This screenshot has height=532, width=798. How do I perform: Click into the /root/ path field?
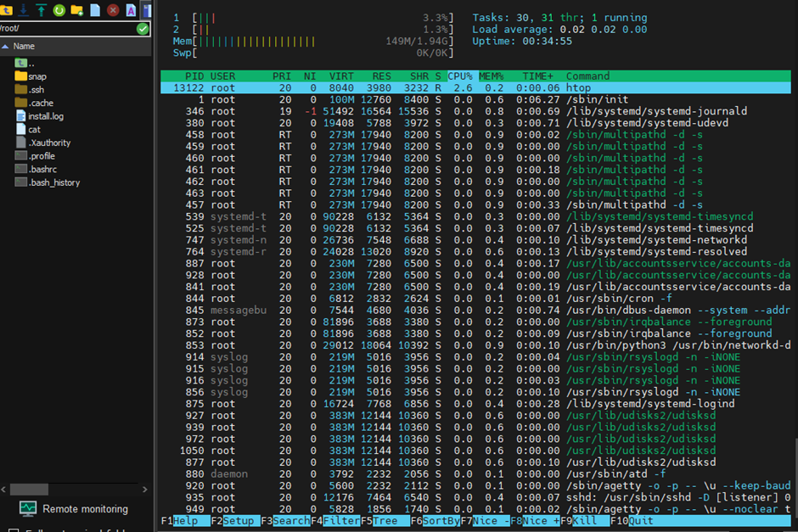click(67, 29)
